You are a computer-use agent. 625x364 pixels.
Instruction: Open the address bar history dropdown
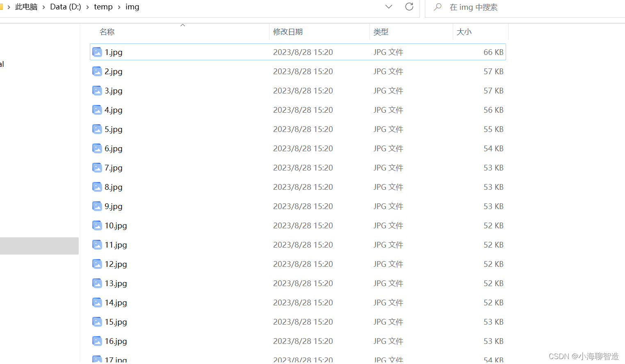point(389,7)
